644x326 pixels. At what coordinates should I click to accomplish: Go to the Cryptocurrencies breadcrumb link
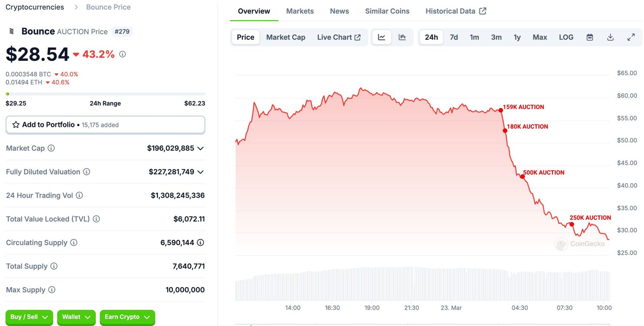tap(35, 7)
